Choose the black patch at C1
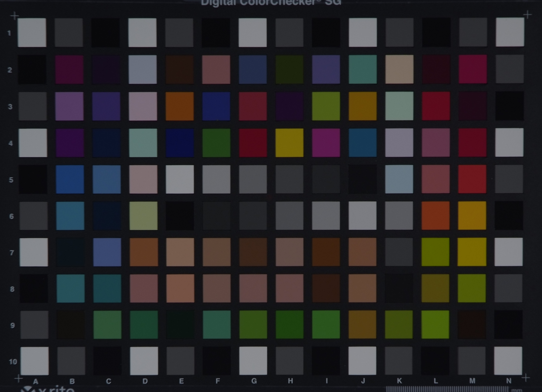This screenshot has height=392, width=542. coord(106,33)
